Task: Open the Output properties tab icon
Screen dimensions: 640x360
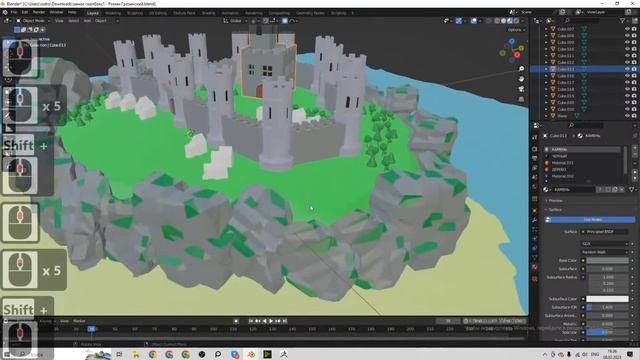Action: tap(535, 158)
